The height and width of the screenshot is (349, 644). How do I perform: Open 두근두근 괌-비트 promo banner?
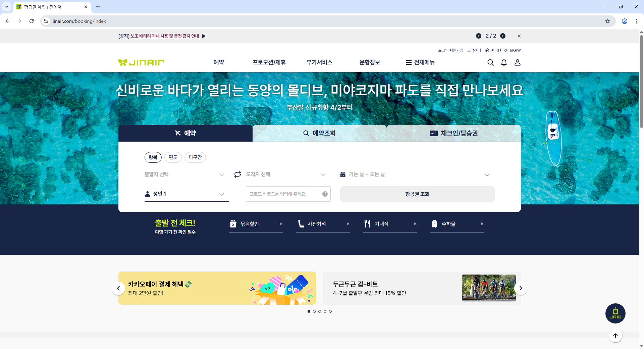tap(422, 288)
